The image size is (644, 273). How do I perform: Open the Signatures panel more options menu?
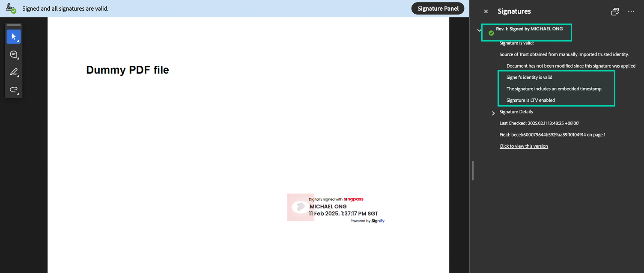tap(631, 12)
